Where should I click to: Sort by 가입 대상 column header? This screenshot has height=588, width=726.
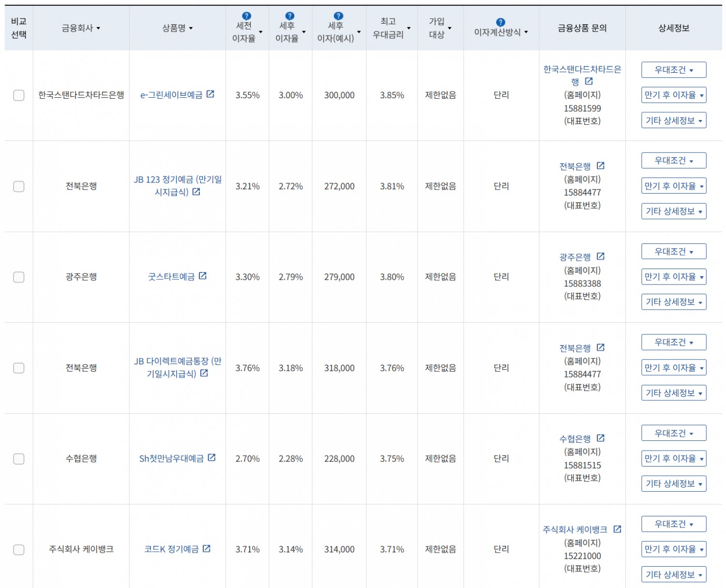pyautogui.click(x=440, y=28)
